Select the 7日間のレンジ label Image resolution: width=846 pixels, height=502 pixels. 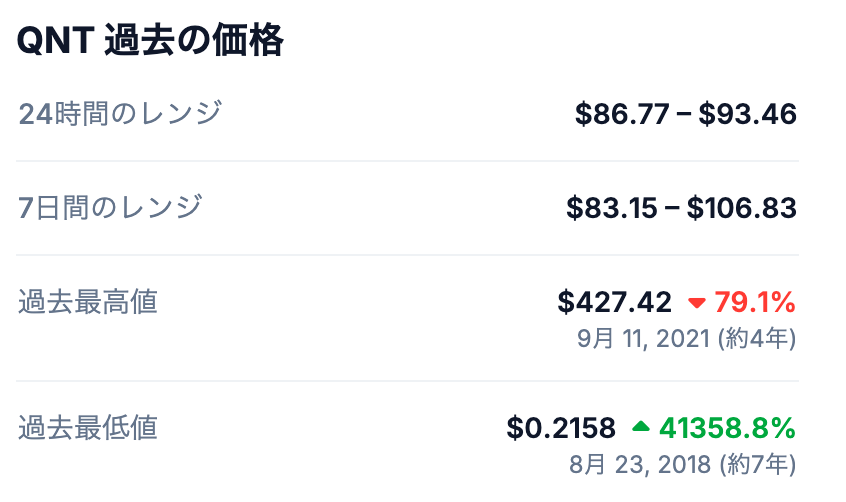110,207
